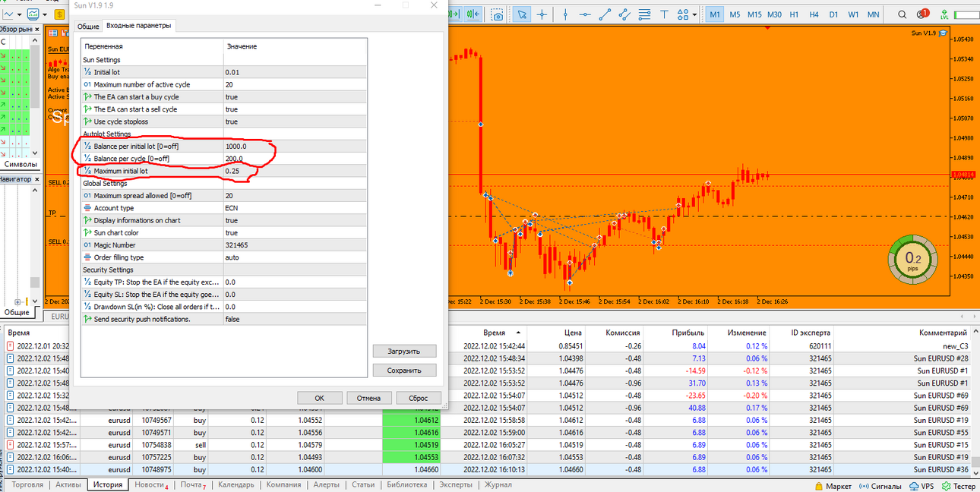Toggle 'The EA can start a sell cycle' value
The image size is (980, 492).
(295, 109)
